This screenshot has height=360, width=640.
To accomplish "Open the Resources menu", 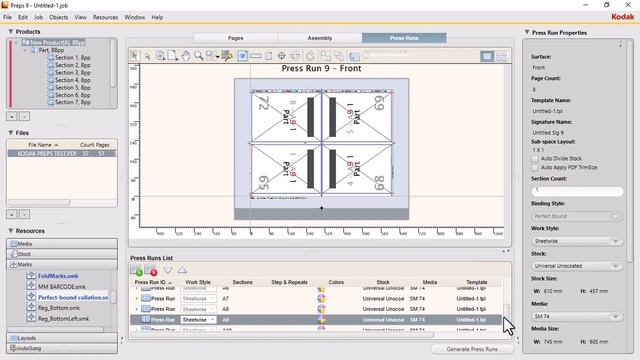I will click(105, 17).
